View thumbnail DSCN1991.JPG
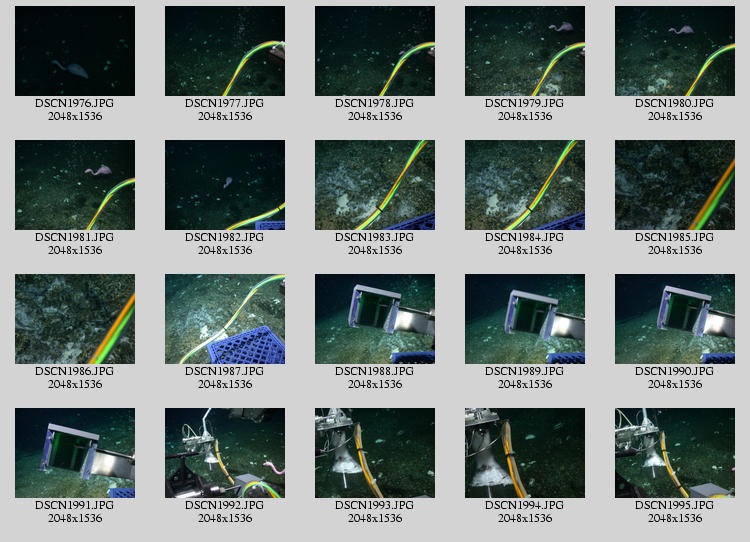 click(75, 453)
